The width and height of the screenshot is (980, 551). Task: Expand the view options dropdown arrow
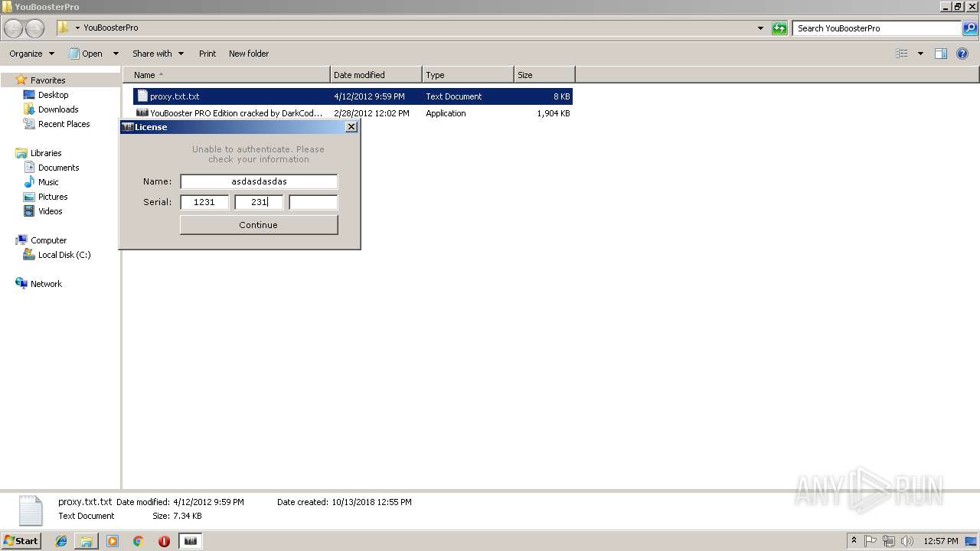point(920,54)
